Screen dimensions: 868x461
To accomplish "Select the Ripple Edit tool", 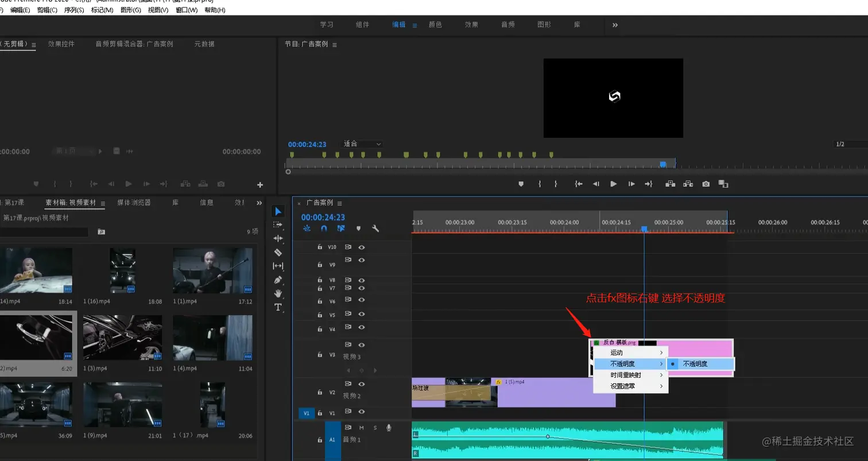I will 278,238.
